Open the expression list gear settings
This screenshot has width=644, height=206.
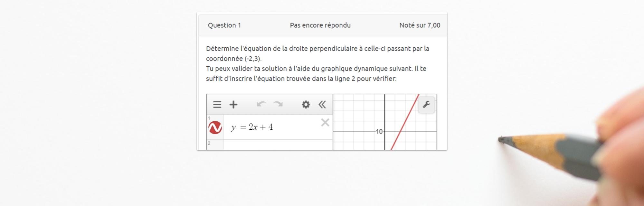306,105
